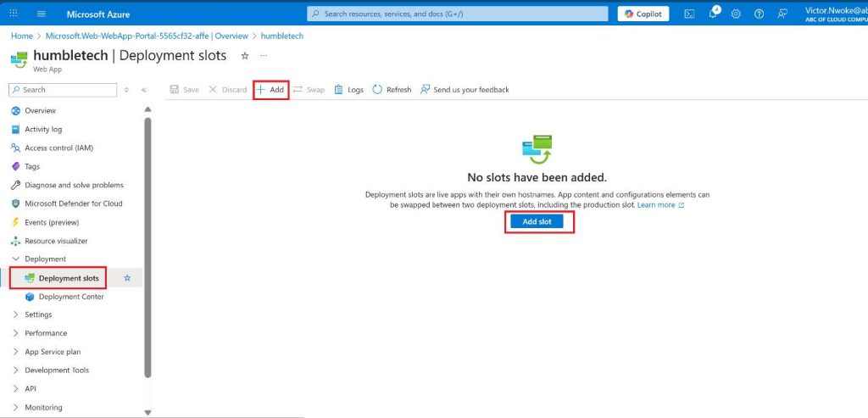Open the Azure apps grid launcher

[x=14, y=14]
